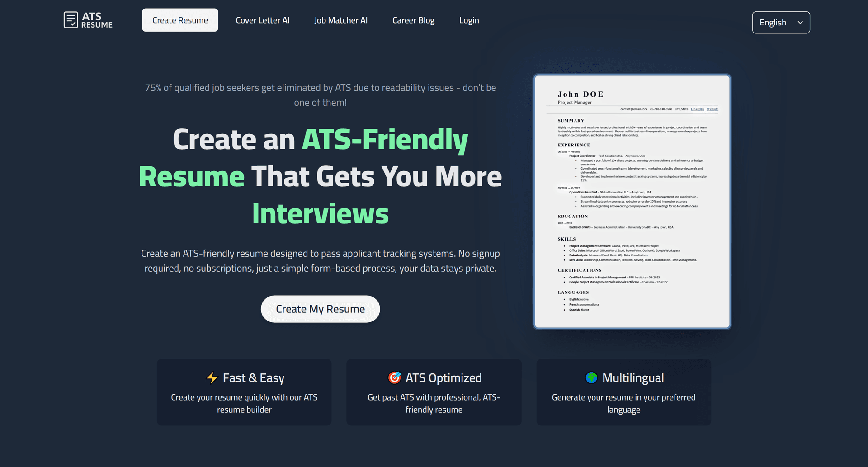Image resolution: width=868 pixels, height=467 pixels.
Task: Open the John DOE resume preview
Action: click(x=632, y=201)
